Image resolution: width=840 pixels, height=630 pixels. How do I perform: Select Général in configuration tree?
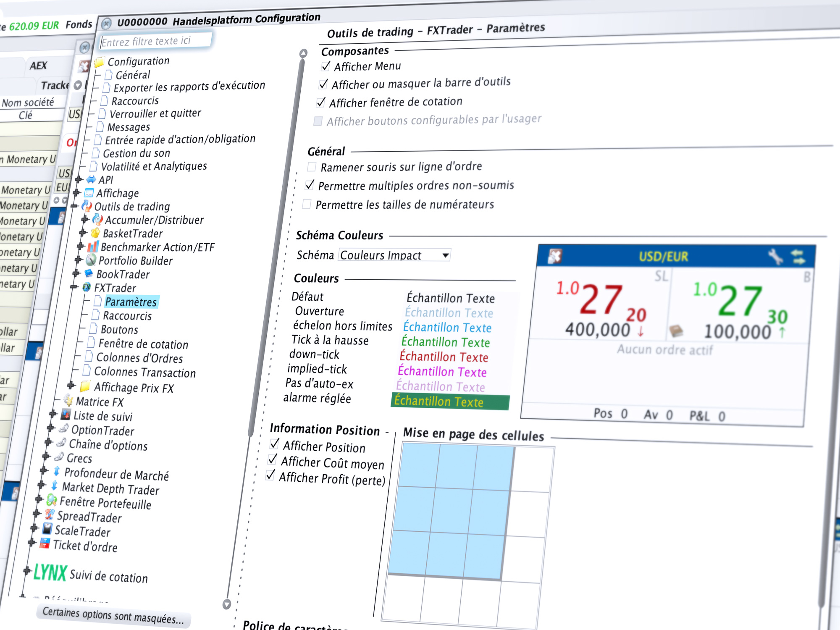[x=133, y=75]
